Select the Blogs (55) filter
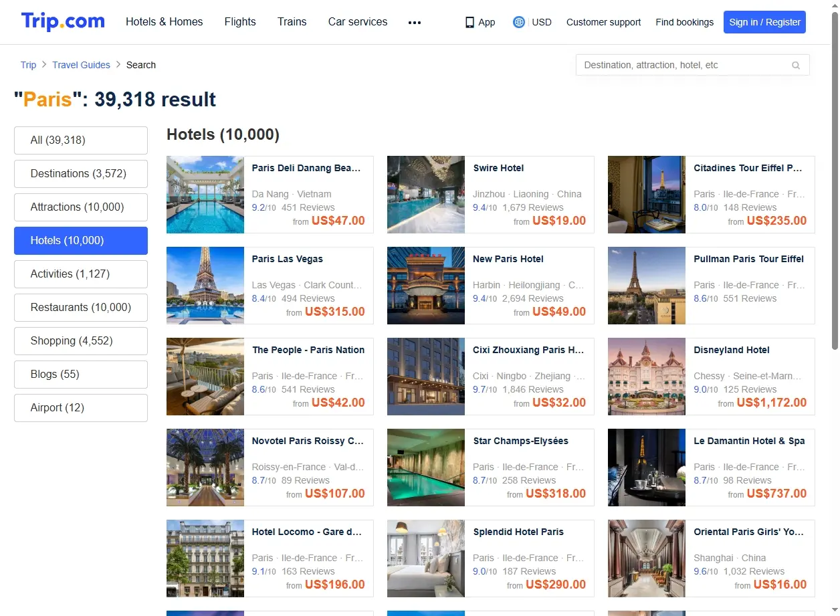Image resolution: width=840 pixels, height=616 pixels. click(81, 375)
